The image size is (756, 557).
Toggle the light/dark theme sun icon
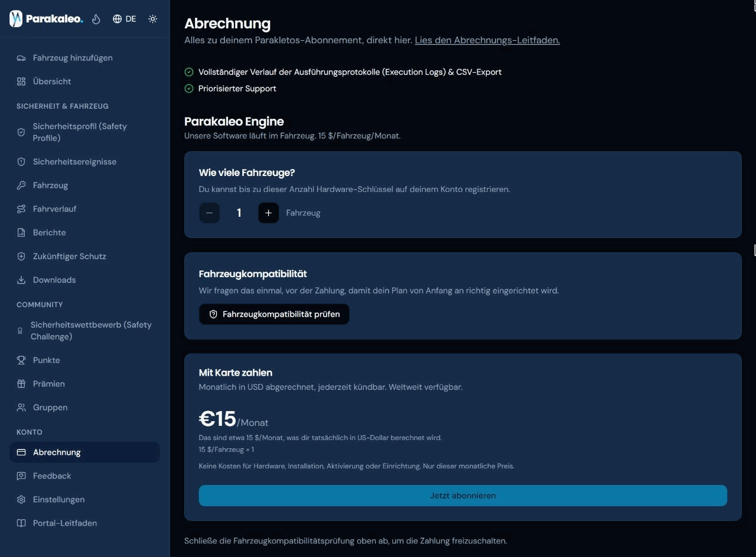point(153,19)
